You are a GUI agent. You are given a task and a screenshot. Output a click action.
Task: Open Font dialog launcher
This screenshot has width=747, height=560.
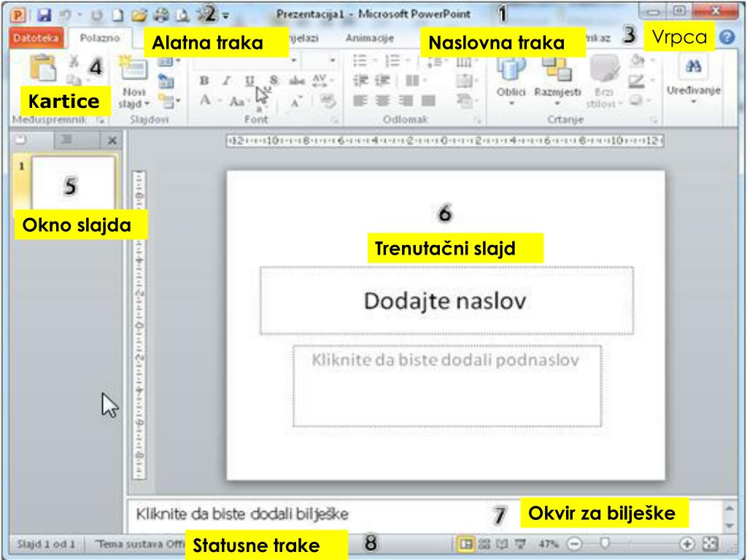(x=334, y=120)
